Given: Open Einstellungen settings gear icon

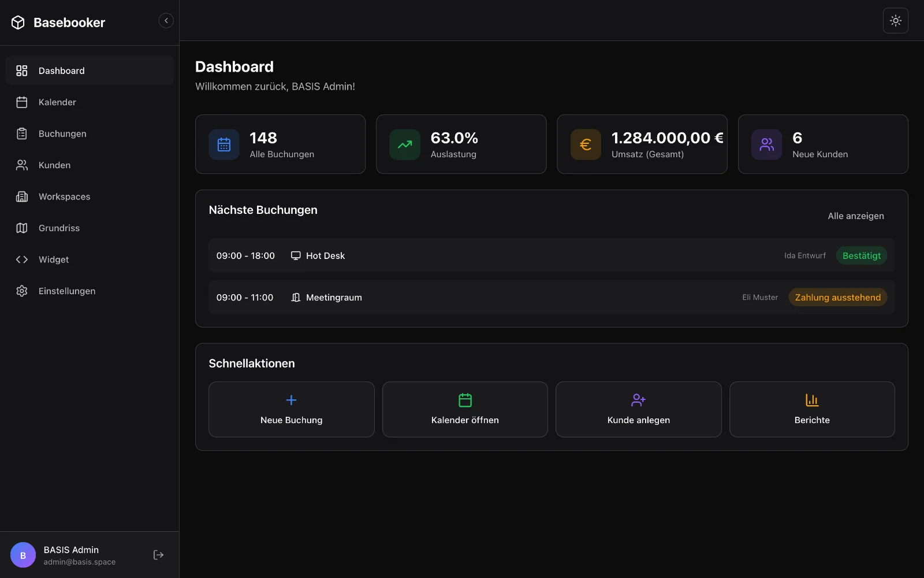Looking at the screenshot, I should (x=22, y=291).
